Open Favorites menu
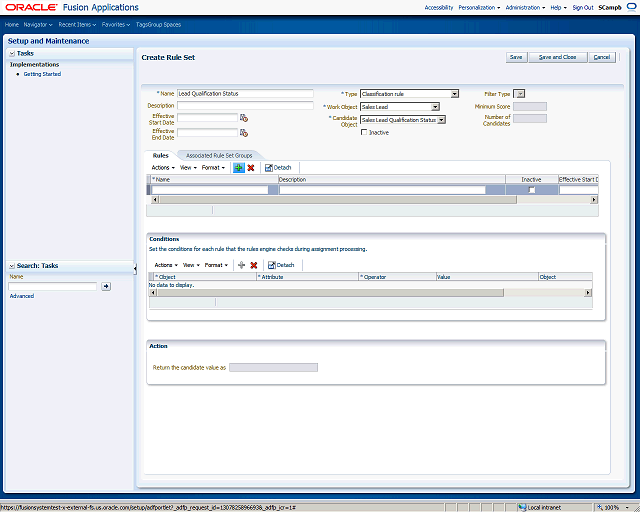 (x=116, y=24)
